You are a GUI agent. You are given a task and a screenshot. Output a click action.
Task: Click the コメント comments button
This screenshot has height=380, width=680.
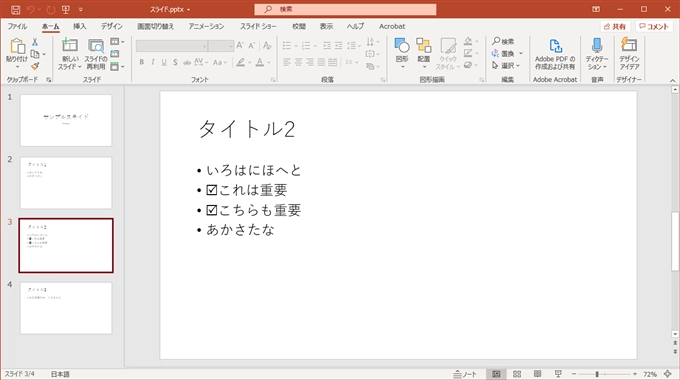[654, 26]
